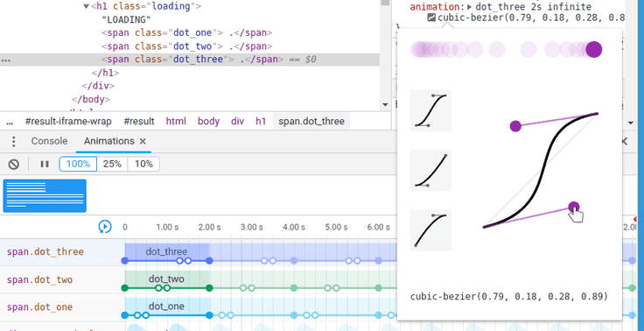This screenshot has height=331, width=644.
Task: Click the 1.00 s time ruler label
Action: pyautogui.click(x=168, y=227)
